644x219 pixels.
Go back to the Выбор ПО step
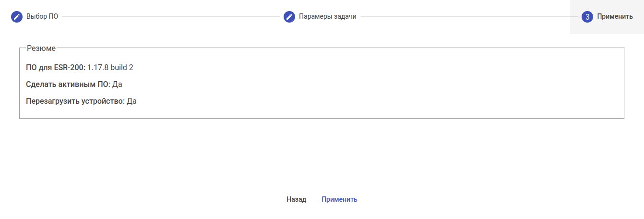pyautogui.click(x=42, y=17)
